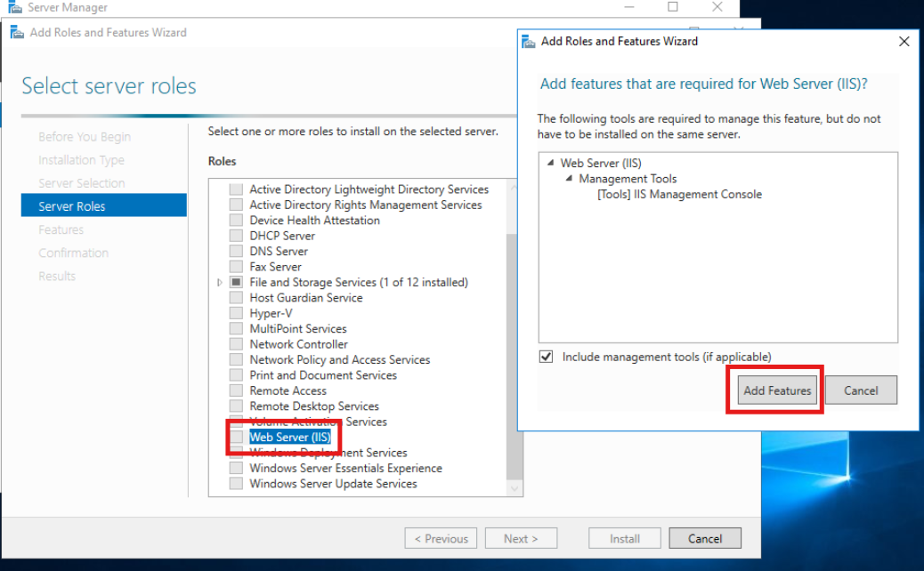Select the Web Server (IIS) role

[290, 437]
